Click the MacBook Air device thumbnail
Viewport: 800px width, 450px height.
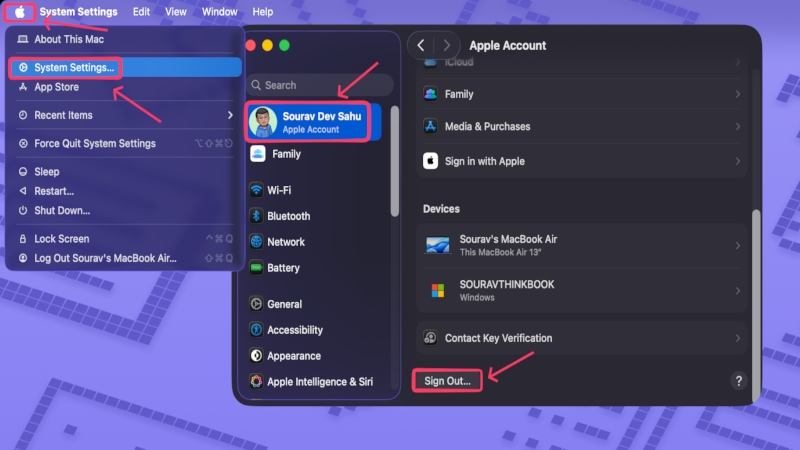[x=438, y=245]
